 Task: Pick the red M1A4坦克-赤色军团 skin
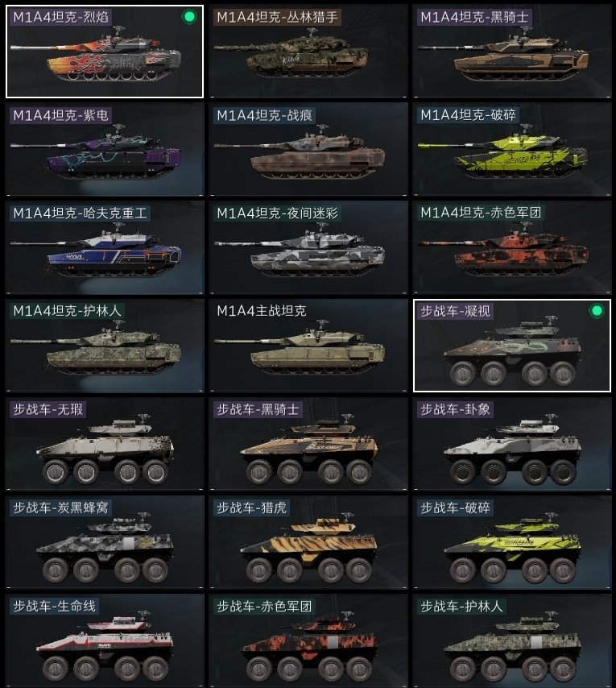coord(511,248)
